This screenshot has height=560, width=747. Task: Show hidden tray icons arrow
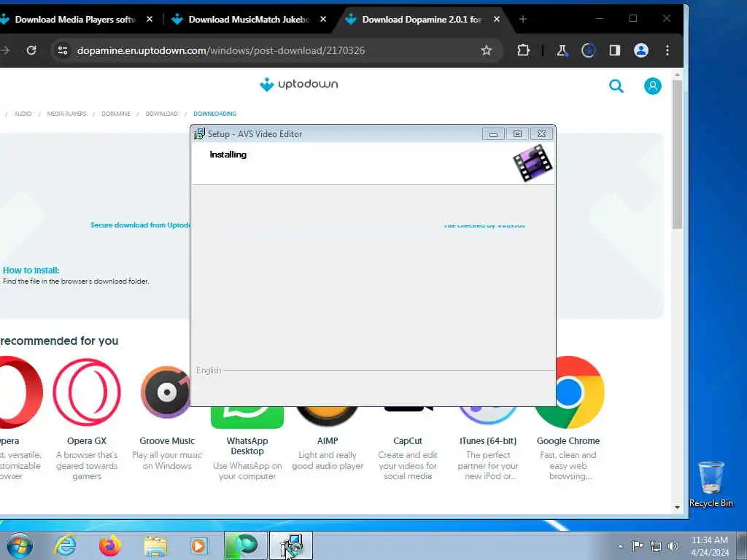[x=620, y=546]
